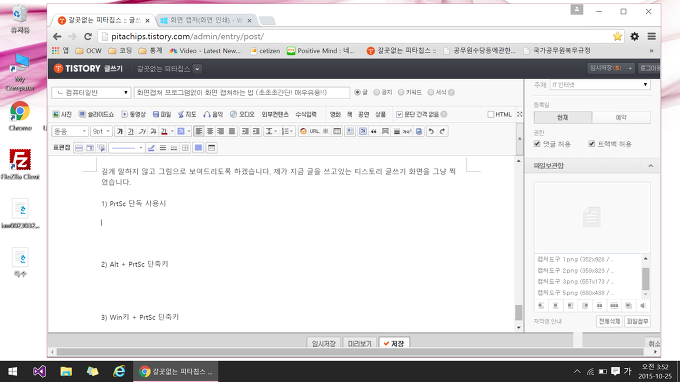Redo the last edit

tap(442, 131)
